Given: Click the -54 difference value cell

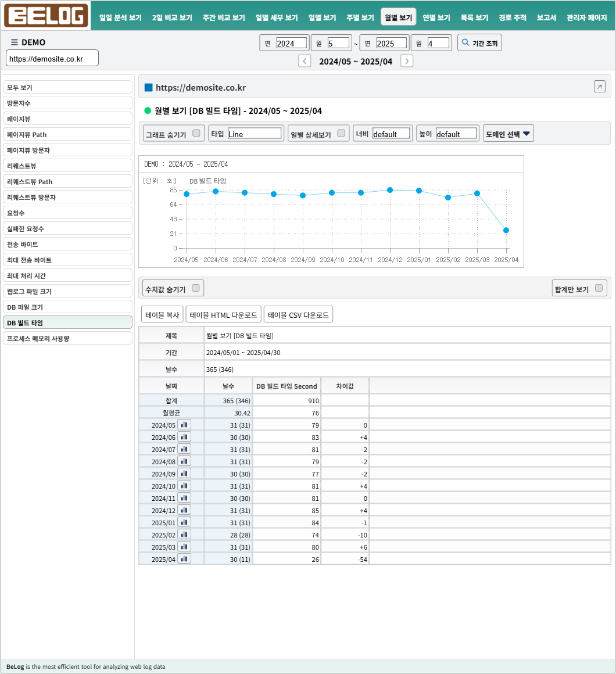Looking at the screenshot, I should [x=345, y=559].
